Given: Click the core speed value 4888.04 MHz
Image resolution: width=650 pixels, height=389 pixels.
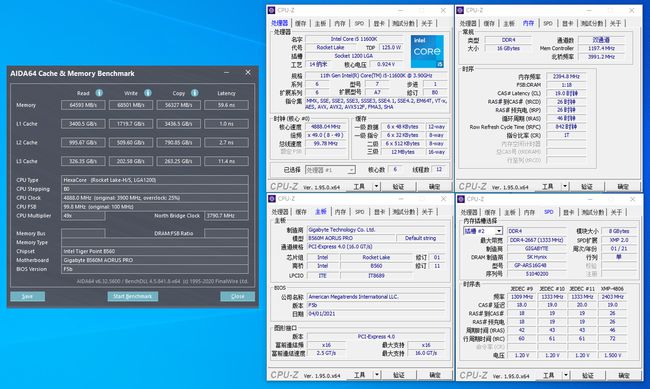Looking at the screenshot, I should tap(326, 127).
